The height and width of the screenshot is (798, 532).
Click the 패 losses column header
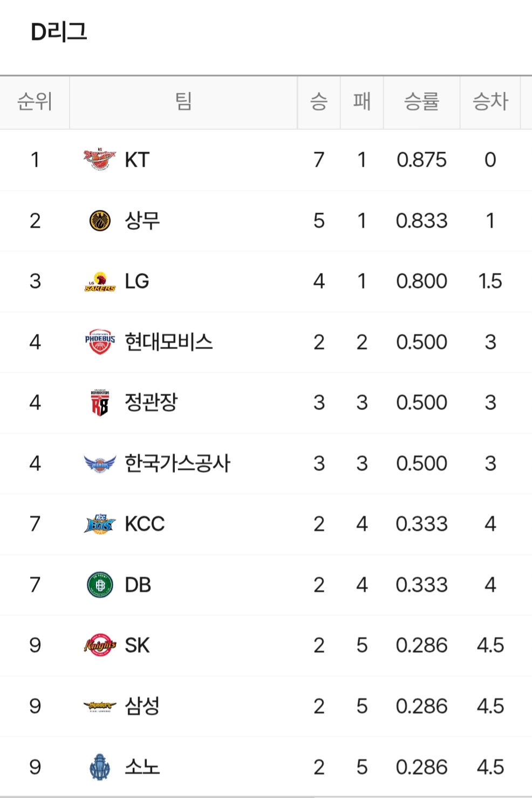[362, 101]
